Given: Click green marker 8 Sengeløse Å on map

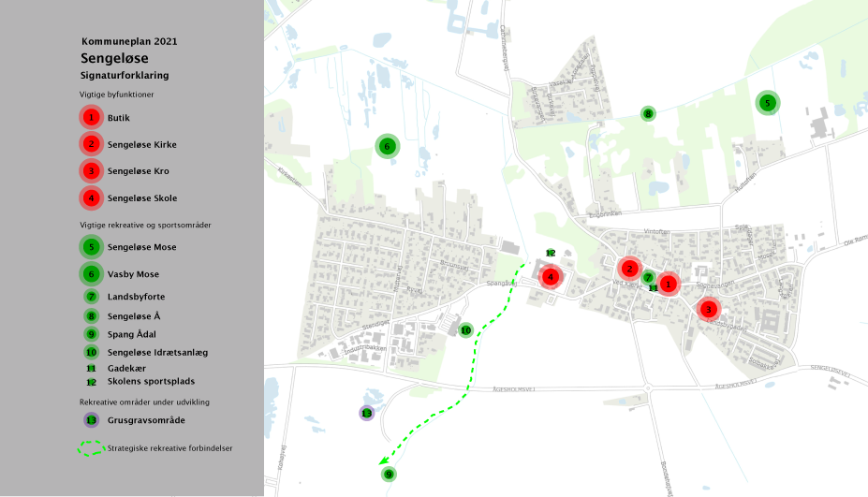Looking at the screenshot, I should point(648,114).
